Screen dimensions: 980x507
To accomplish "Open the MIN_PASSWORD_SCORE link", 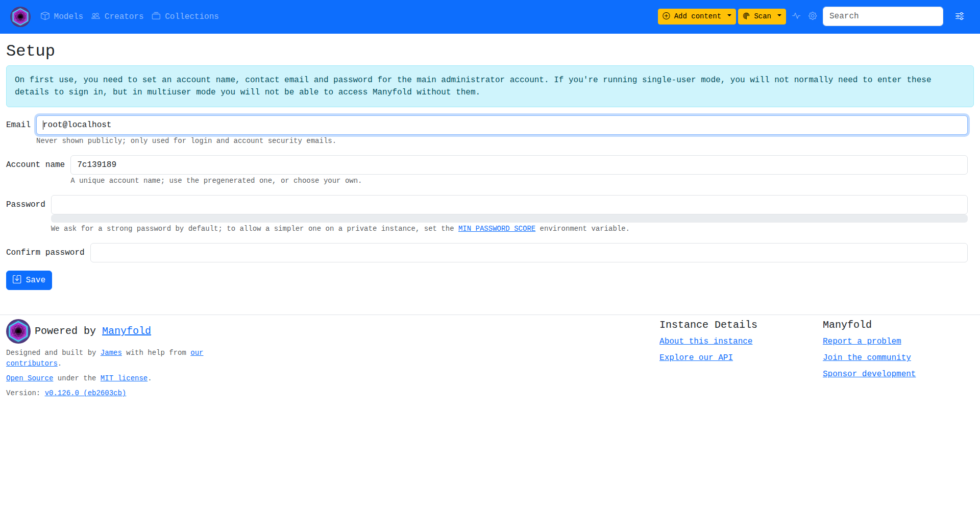I will click(496, 229).
